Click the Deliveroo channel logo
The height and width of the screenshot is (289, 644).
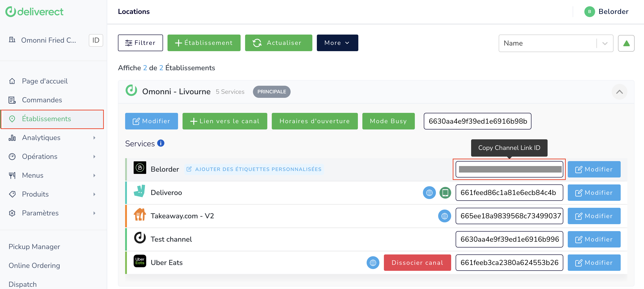[140, 191]
